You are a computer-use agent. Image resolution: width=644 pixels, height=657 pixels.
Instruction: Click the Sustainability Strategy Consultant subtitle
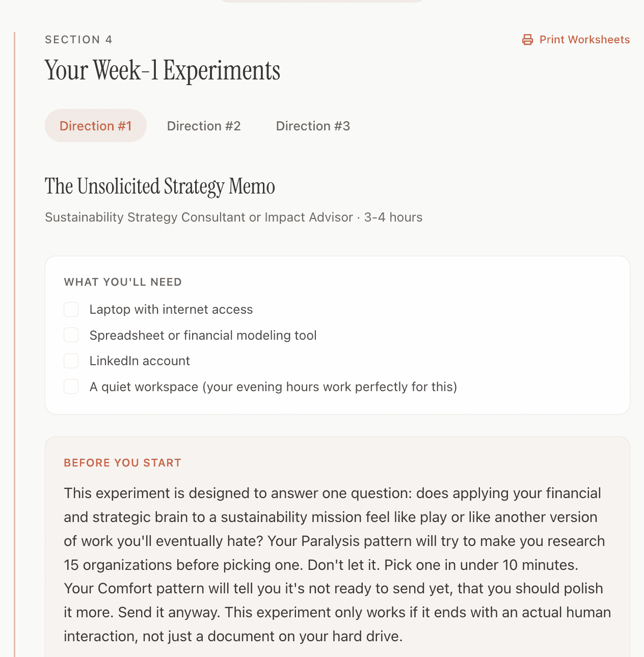click(233, 217)
